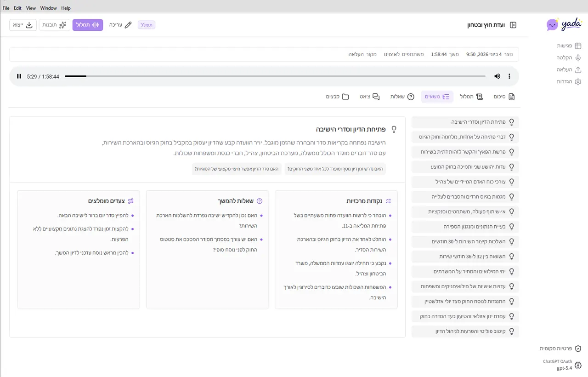
Task: Open the Window menu
Action: [48, 8]
